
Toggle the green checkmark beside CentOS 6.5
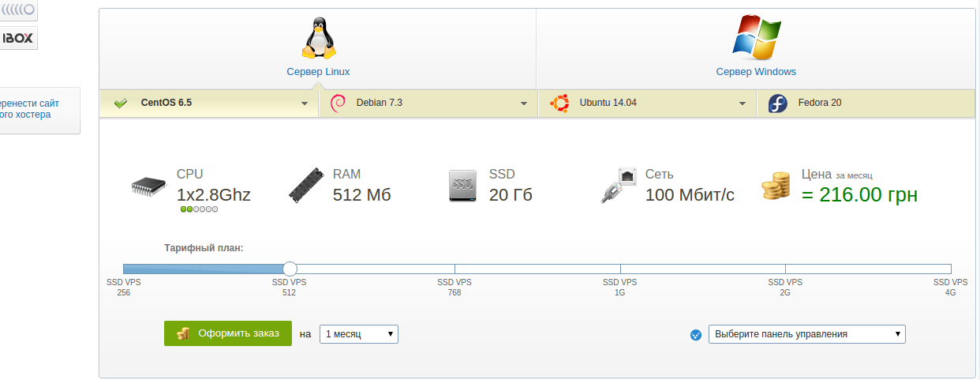pyautogui.click(x=121, y=103)
